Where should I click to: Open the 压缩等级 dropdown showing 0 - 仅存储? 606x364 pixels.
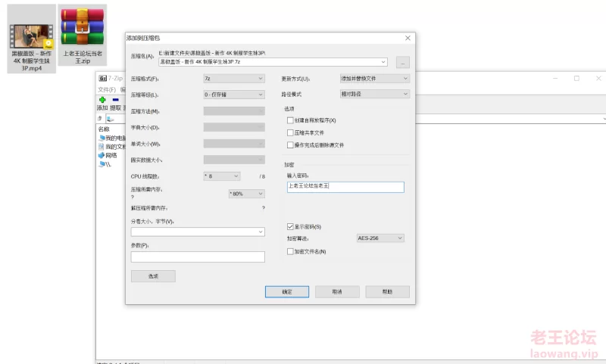pos(234,95)
